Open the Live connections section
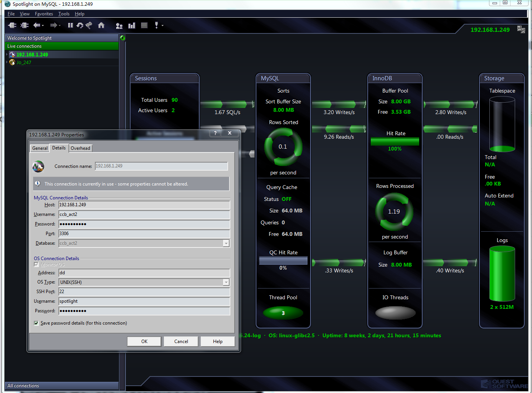This screenshot has width=532, height=393. pos(62,46)
